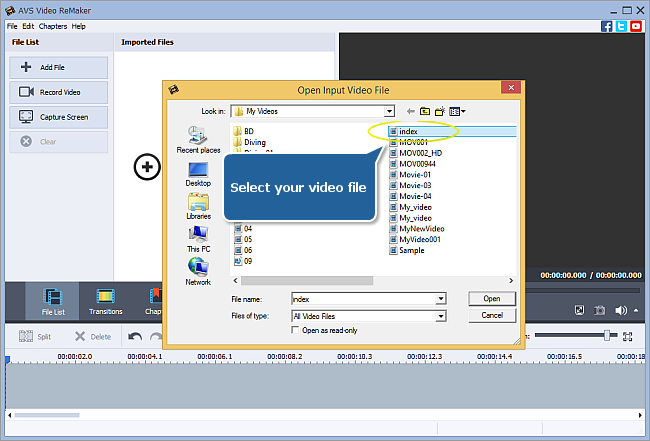Open the File menu

tap(12, 26)
